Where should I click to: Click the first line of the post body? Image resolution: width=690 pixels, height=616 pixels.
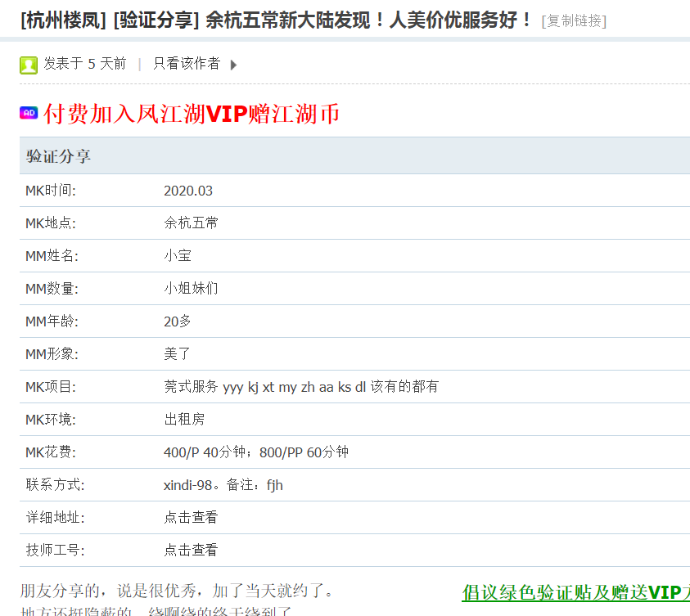(x=176, y=591)
